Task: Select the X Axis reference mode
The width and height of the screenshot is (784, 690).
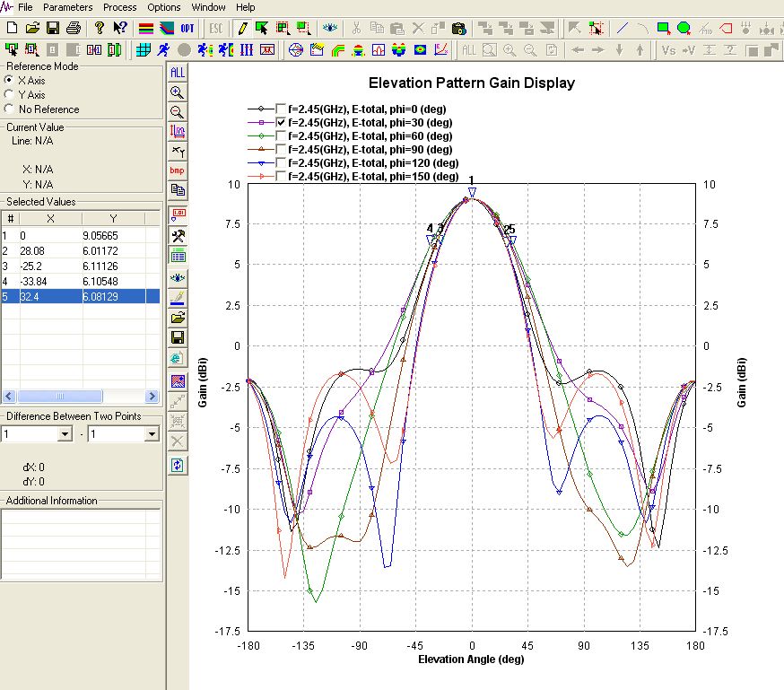Action: click(10, 81)
